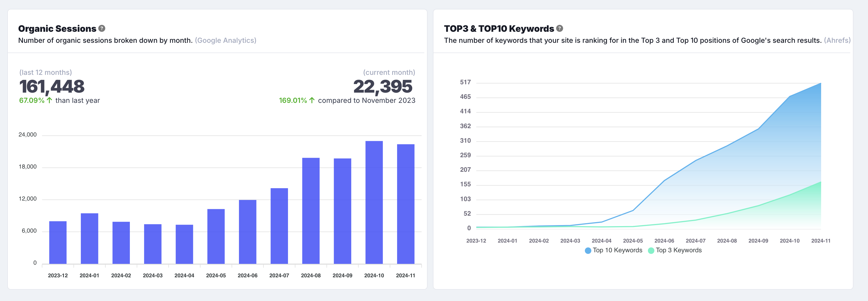Toggle Top 3 Keywords legend item
The height and width of the screenshot is (301, 868).
click(678, 250)
